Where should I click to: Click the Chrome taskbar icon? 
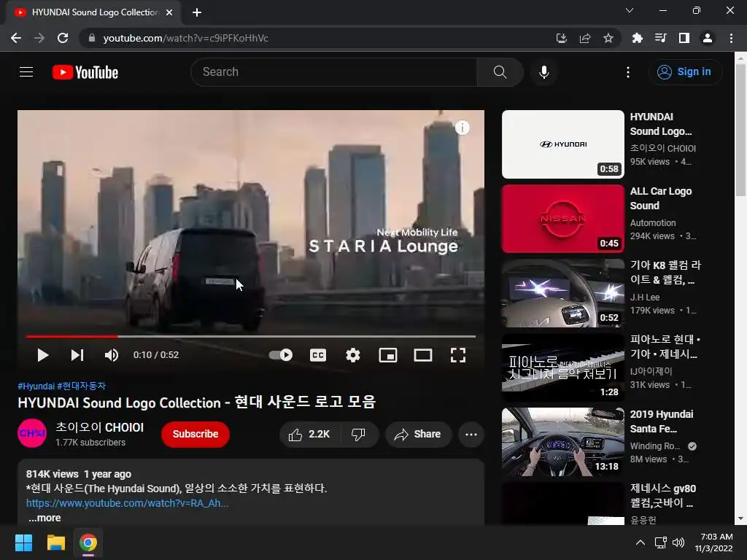88,542
